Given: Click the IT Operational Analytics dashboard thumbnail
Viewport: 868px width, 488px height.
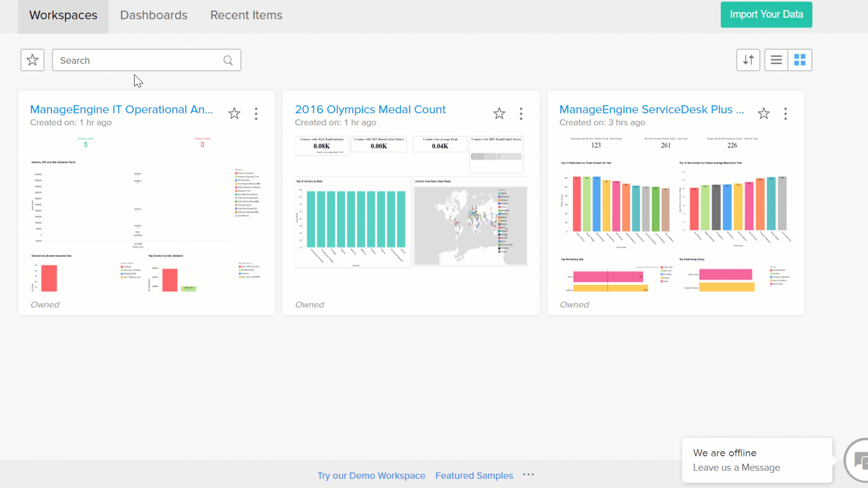Looking at the screenshot, I should (146, 214).
